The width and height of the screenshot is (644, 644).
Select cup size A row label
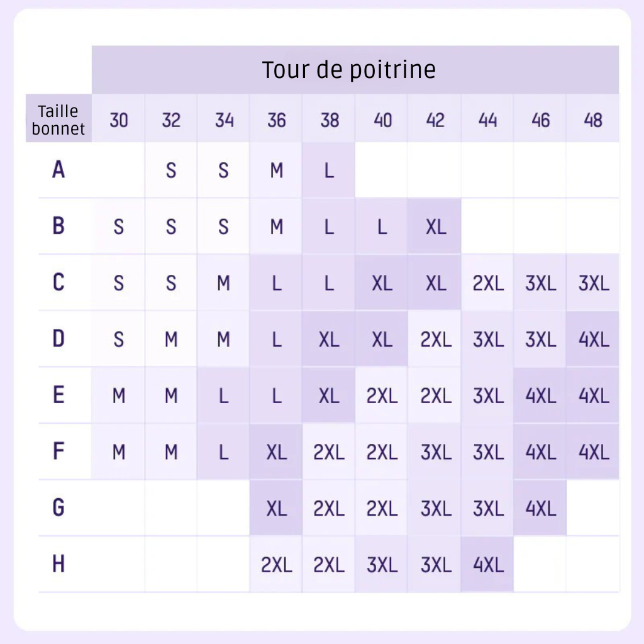[58, 169]
